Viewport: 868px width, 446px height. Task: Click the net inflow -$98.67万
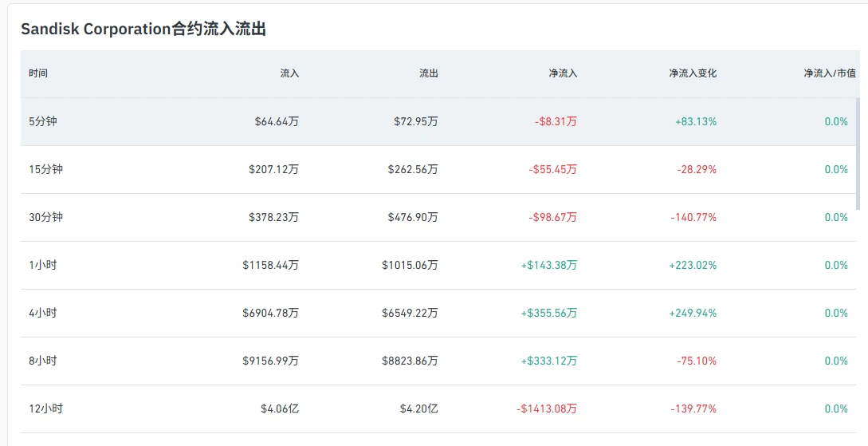tap(553, 217)
